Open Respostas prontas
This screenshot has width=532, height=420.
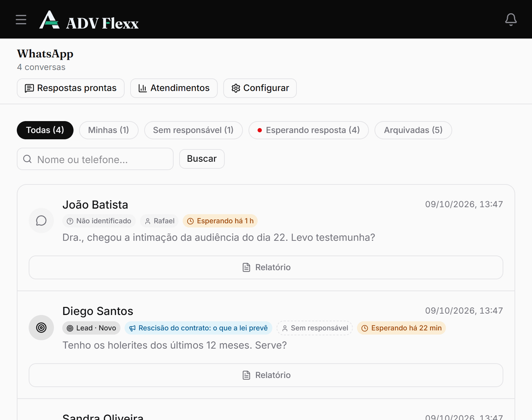(71, 88)
